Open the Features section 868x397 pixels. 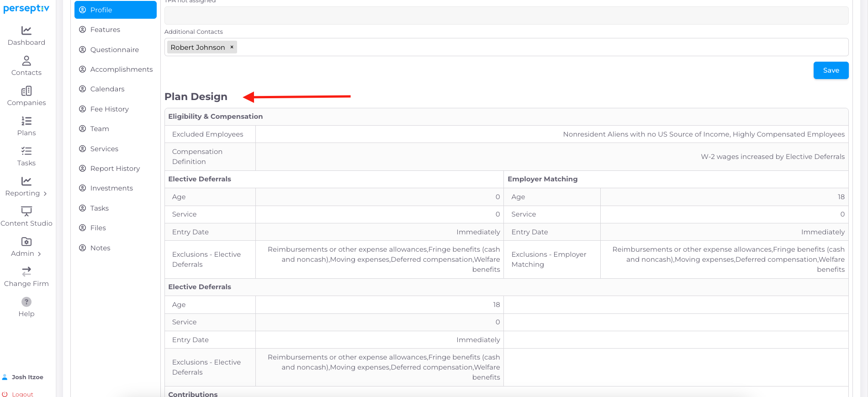pos(105,30)
